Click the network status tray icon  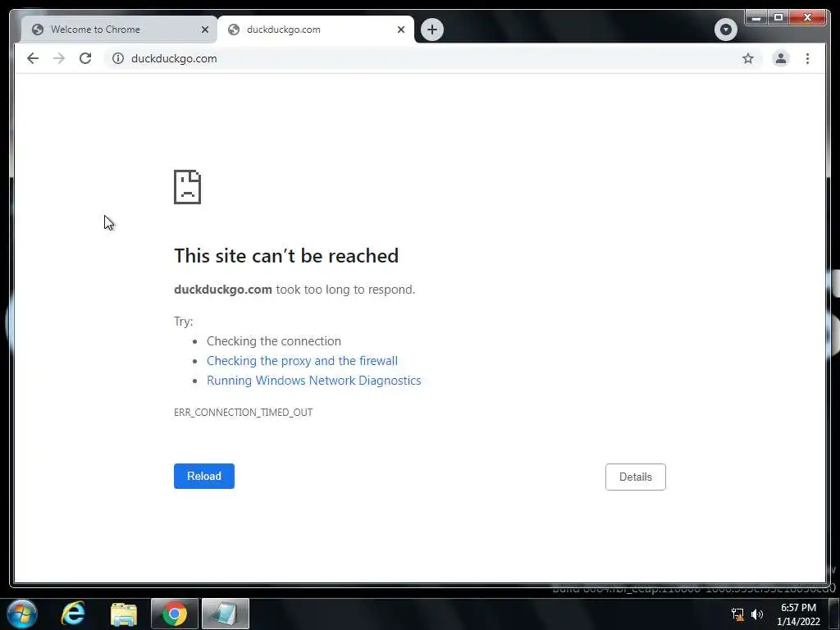pyautogui.click(x=737, y=614)
